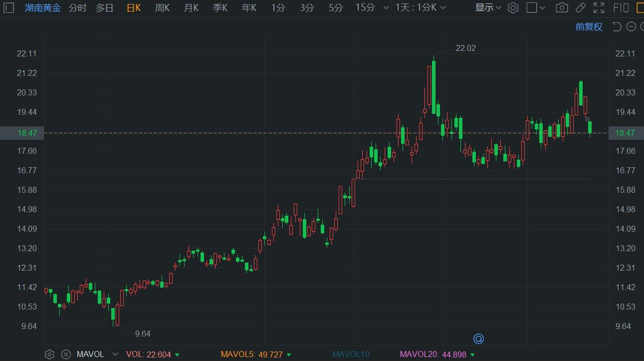644x361 pixels.
Task: Toggle MAVOL5 line visibility
Action: 251,355
